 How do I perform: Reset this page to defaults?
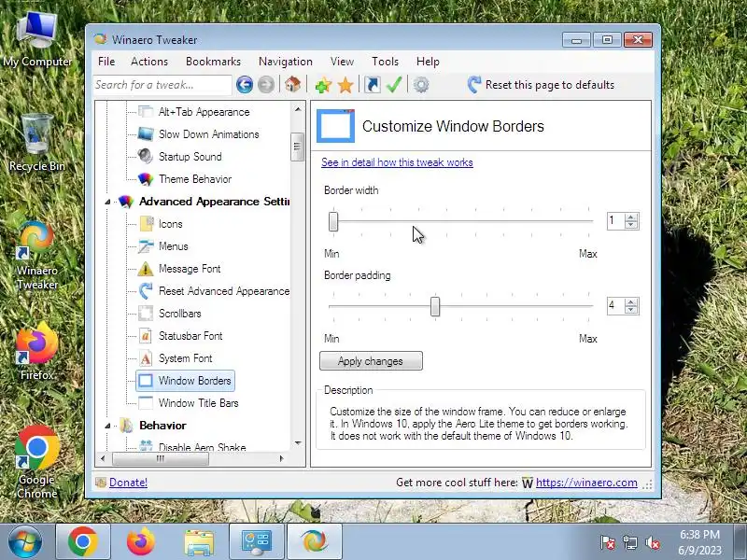[x=541, y=85]
